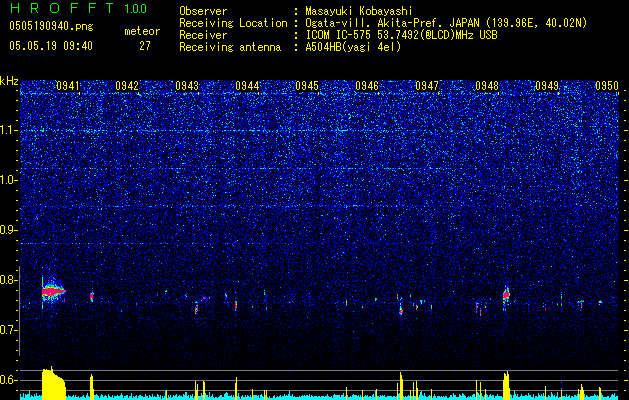Click the Receiving Location value Ogata-vill. Akita-Pref.
629x400 pixels.
372,23
